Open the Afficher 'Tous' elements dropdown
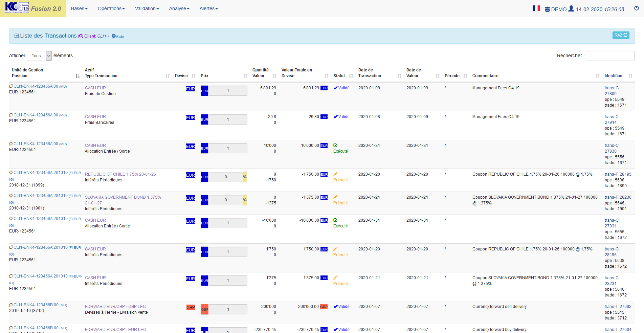The width and height of the screenshot is (644, 333). tap(39, 56)
